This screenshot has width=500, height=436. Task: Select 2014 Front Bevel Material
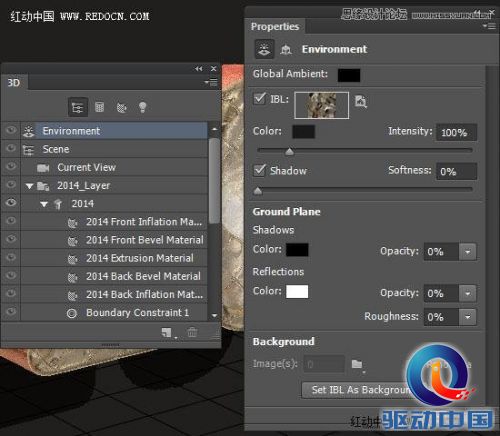[114, 240]
